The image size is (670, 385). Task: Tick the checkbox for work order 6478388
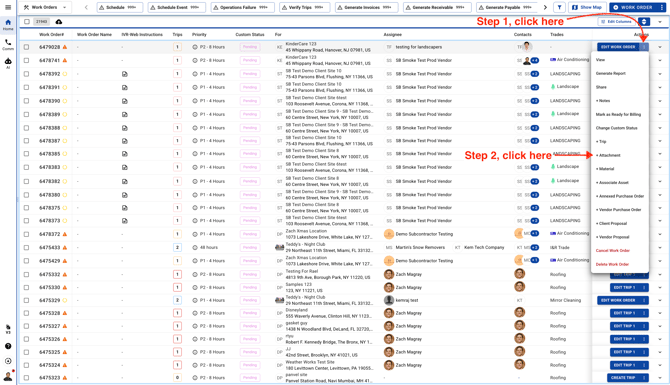26,128
